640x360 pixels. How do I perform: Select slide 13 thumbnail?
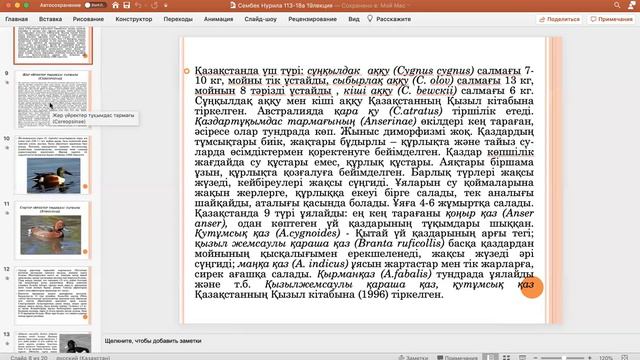tap(52, 342)
